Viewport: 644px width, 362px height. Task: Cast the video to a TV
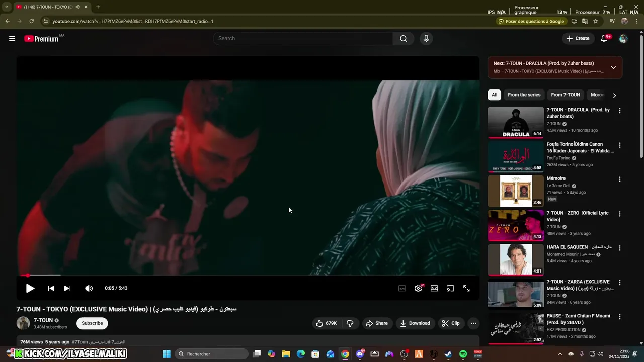[450, 288]
